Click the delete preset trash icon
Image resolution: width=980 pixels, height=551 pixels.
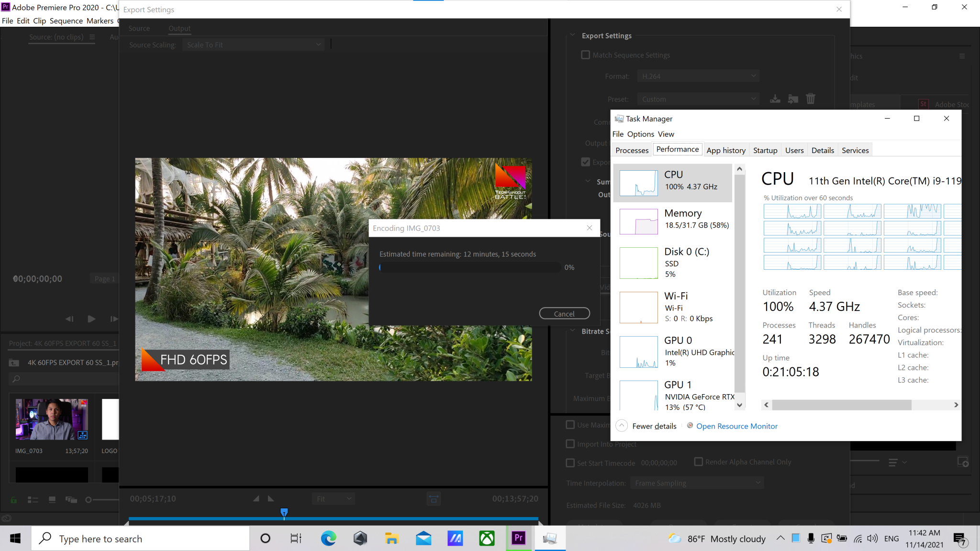[811, 99]
